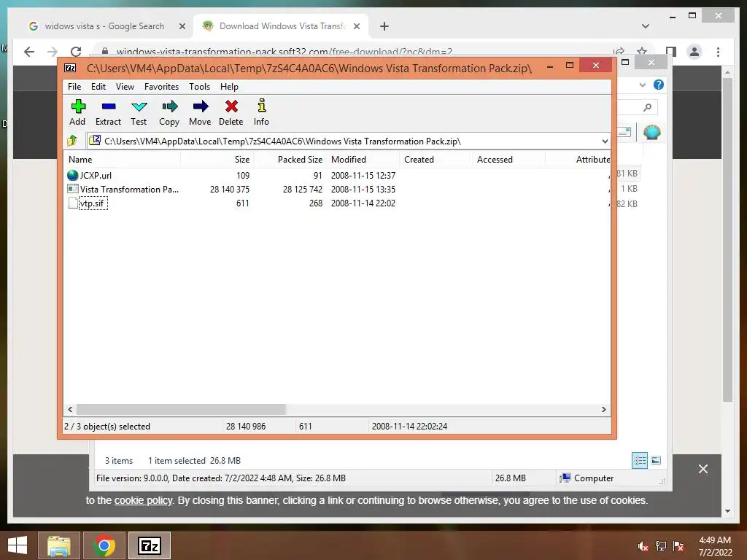Reload the Chrome page

[76, 52]
